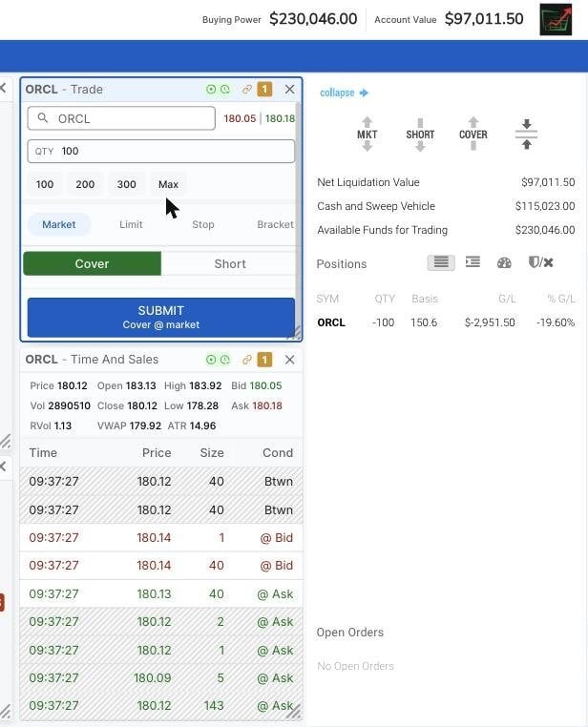Click the bid price 180.05 in Trade panel
588x727 pixels.
240,118
